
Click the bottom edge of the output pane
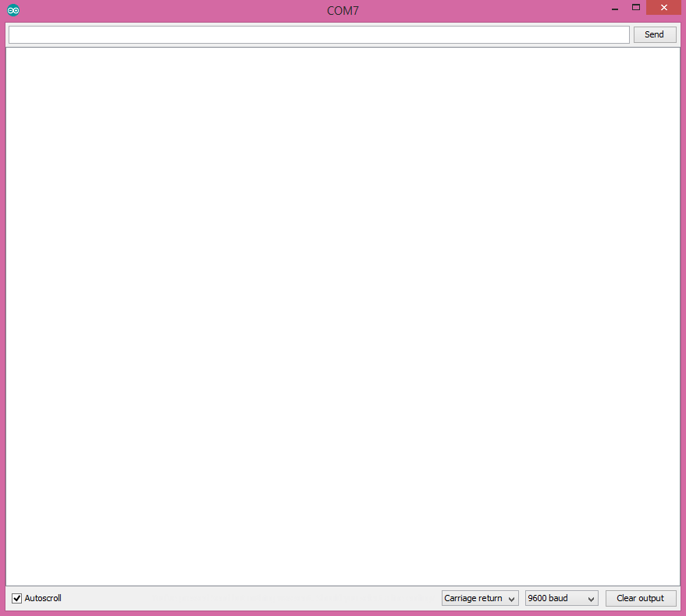pos(343,585)
